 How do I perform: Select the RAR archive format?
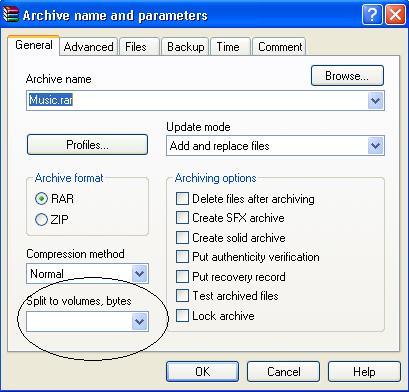click(x=41, y=199)
